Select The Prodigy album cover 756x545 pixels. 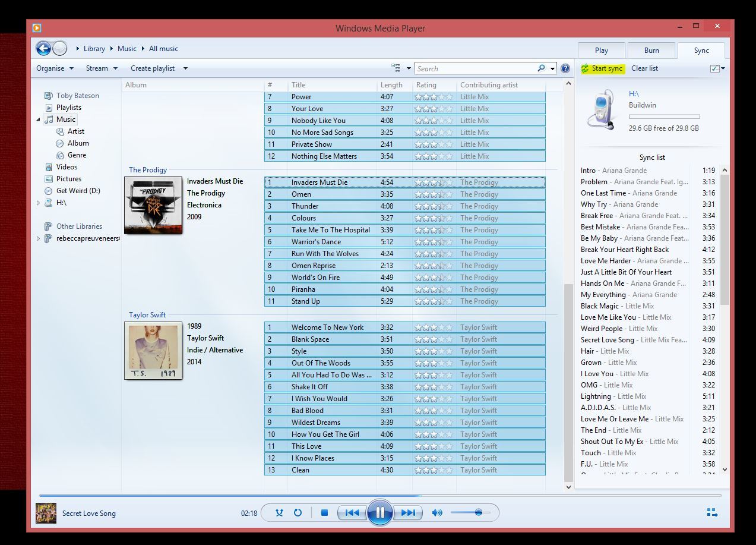click(153, 205)
